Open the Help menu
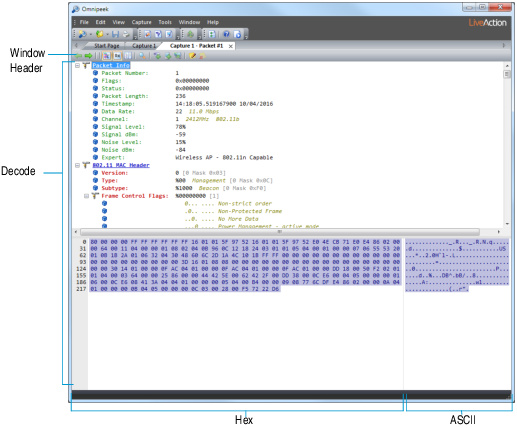This screenshot has height=428, width=517. (213, 22)
